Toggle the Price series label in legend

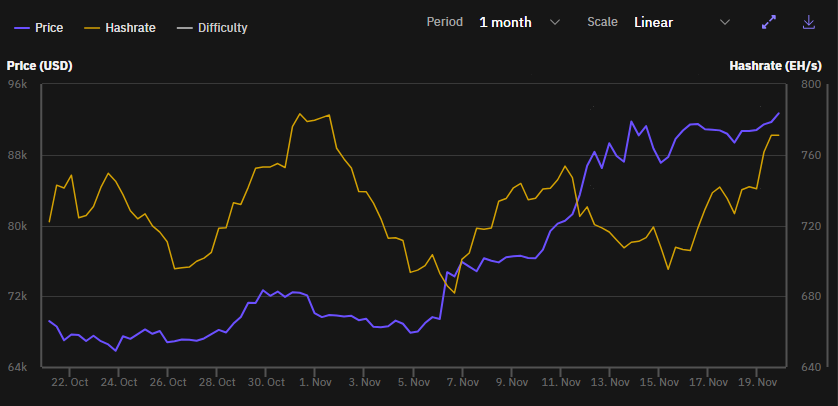[49, 28]
